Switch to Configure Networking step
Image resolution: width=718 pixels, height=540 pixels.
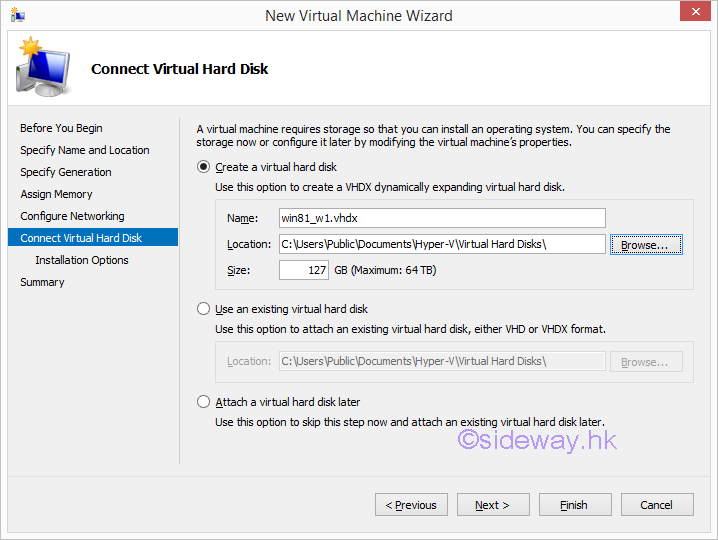coord(72,216)
